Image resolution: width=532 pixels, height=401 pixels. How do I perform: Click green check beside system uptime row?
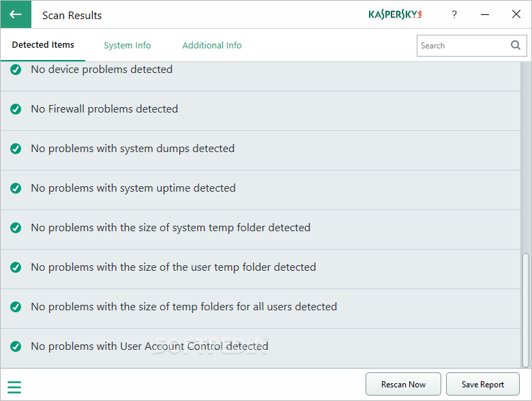click(16, 188)
